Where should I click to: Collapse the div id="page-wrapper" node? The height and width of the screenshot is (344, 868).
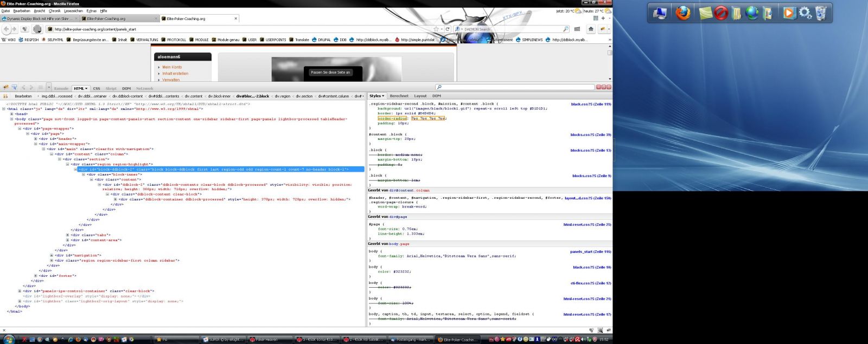20,129
